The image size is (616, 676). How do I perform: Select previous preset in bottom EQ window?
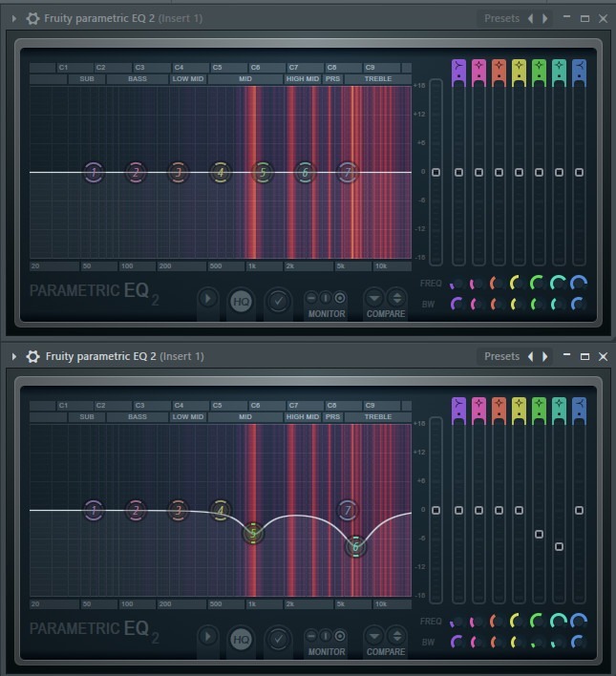click(x=531, y=356)
